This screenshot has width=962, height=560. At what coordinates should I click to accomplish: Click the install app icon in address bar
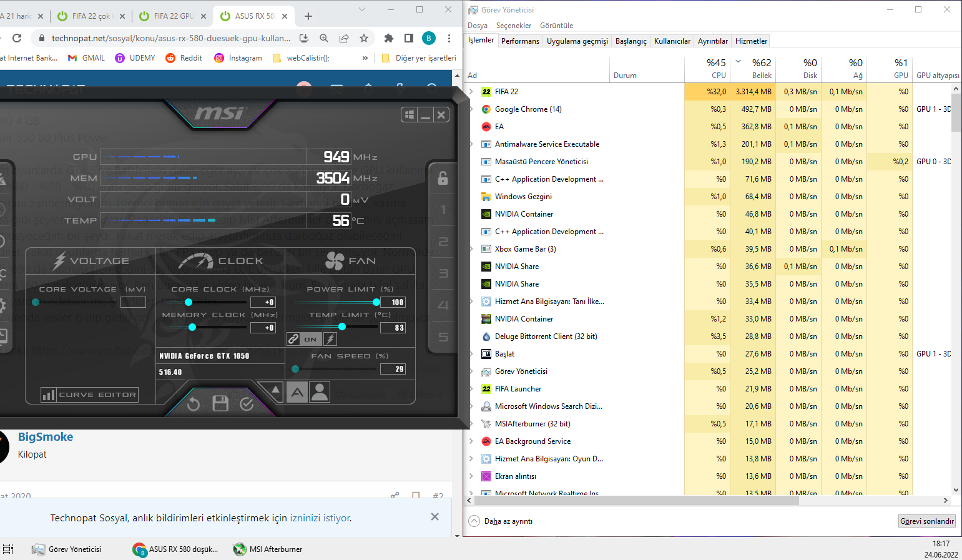pos(304,38)
